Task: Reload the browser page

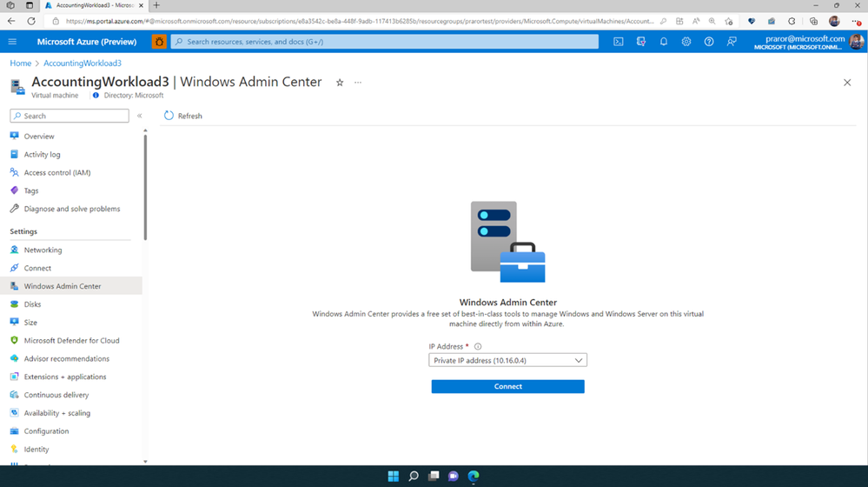Action: click(x=31, y=21)
